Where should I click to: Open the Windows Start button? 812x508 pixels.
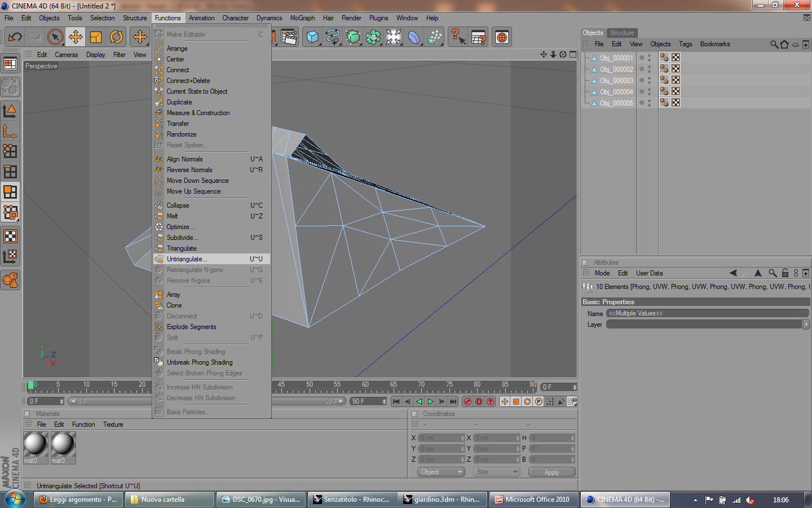point(15,500)
